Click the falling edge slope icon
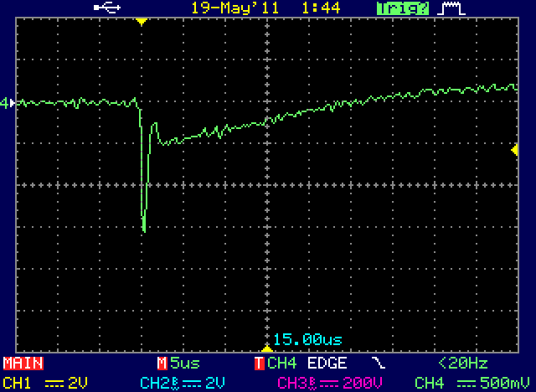Screen dimensions: 536x392 [379, 363]
